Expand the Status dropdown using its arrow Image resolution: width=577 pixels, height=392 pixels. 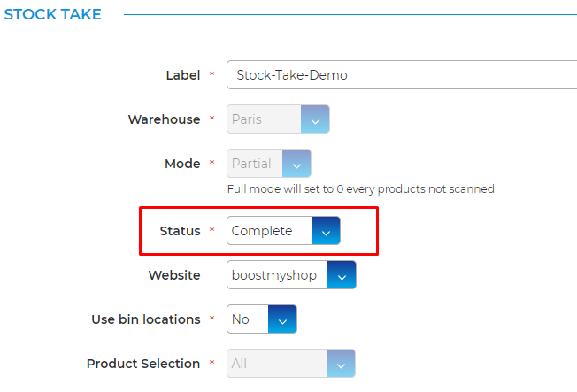pos(326,231)
